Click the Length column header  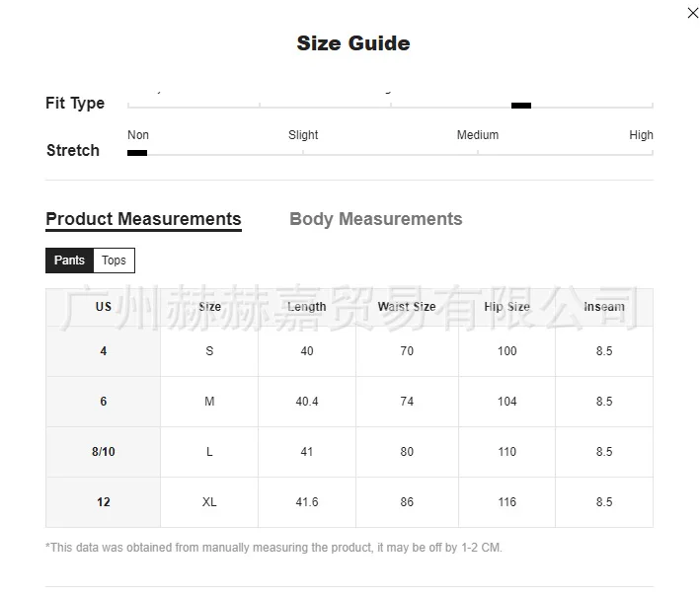(307, 307)
